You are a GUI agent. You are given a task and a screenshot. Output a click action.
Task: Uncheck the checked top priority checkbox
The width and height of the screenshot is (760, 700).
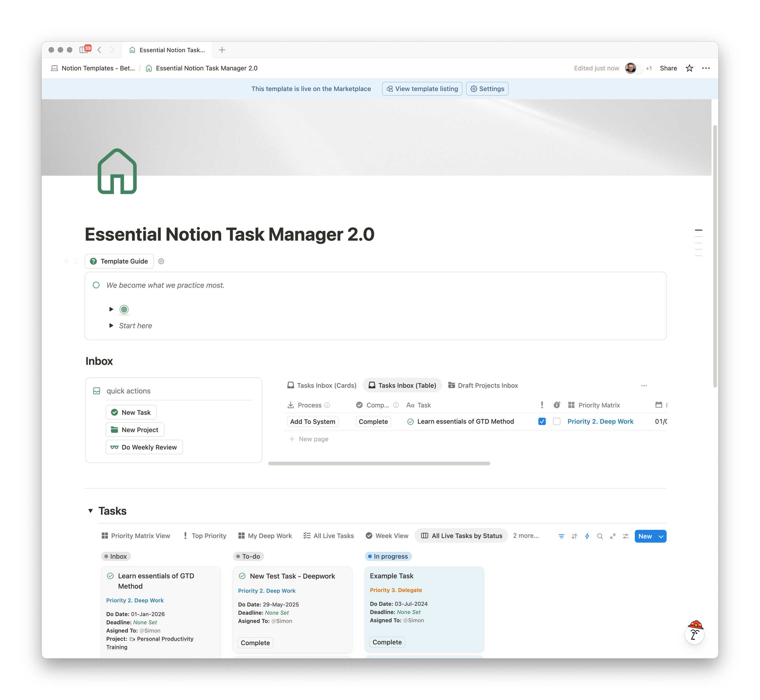(542, 422)
